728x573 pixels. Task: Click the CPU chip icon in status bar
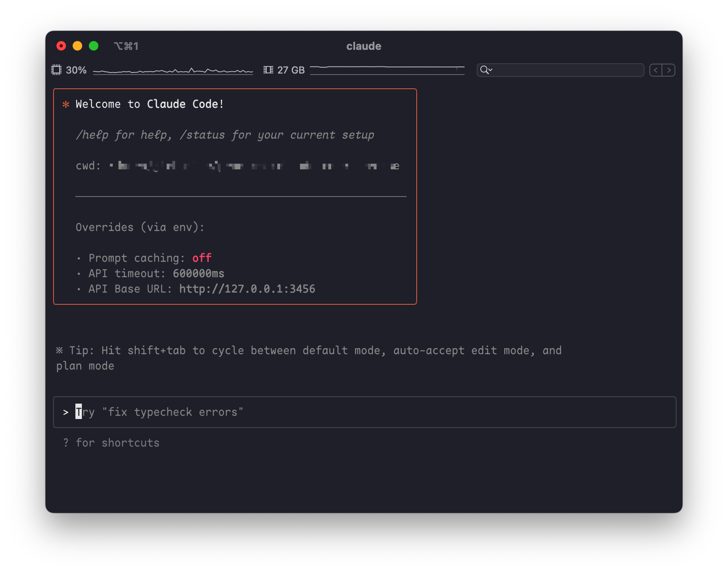click(57, 70)
